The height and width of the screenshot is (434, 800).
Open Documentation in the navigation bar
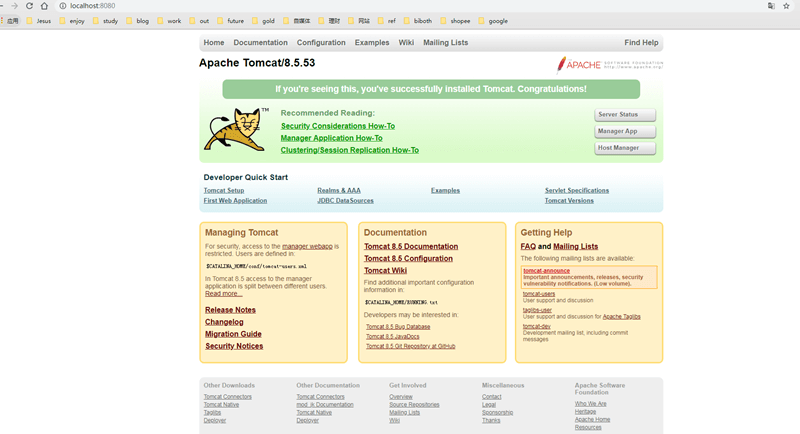pyautogui.click(x=261, y=43)
